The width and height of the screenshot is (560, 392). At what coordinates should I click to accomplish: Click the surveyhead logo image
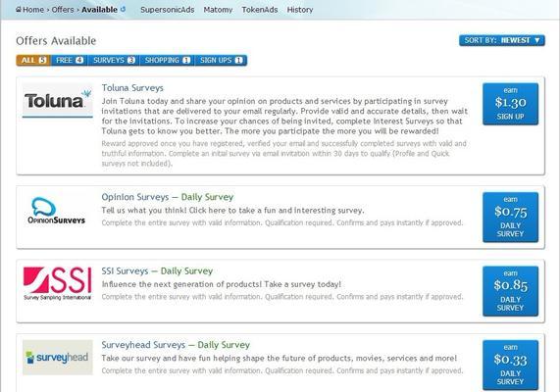click(x=58, y=358)
